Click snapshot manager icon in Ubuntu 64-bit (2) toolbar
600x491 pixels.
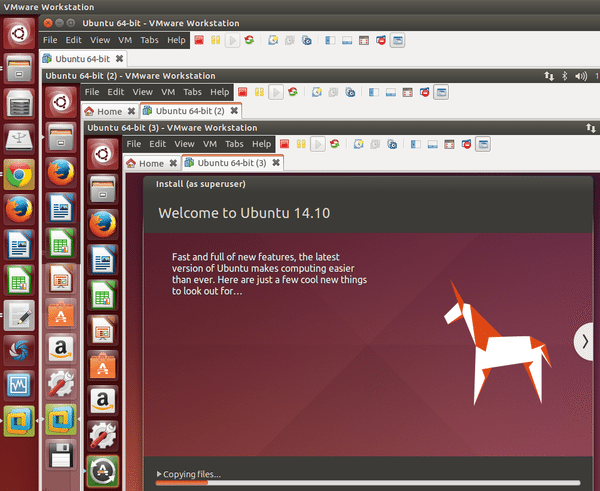click(350, 92)
